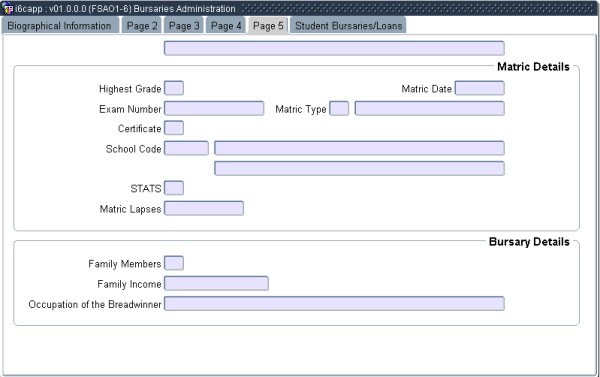The width and height of the screenshot is (600, 377).
Task: Select the Matric Type code field
Action: [339, 108]
